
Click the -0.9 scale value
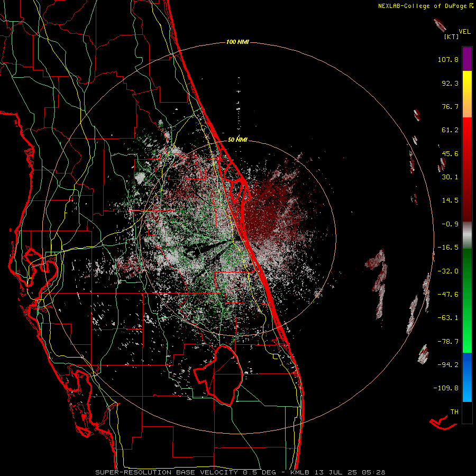(450, 224)
